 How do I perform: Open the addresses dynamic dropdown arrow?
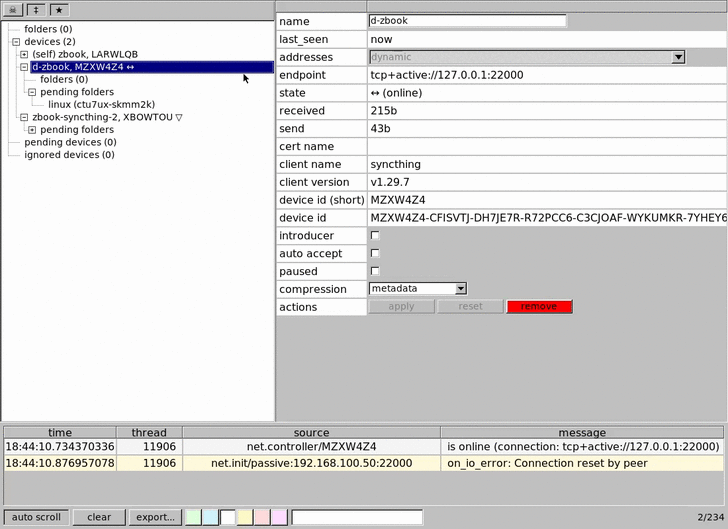click(678, 57)
